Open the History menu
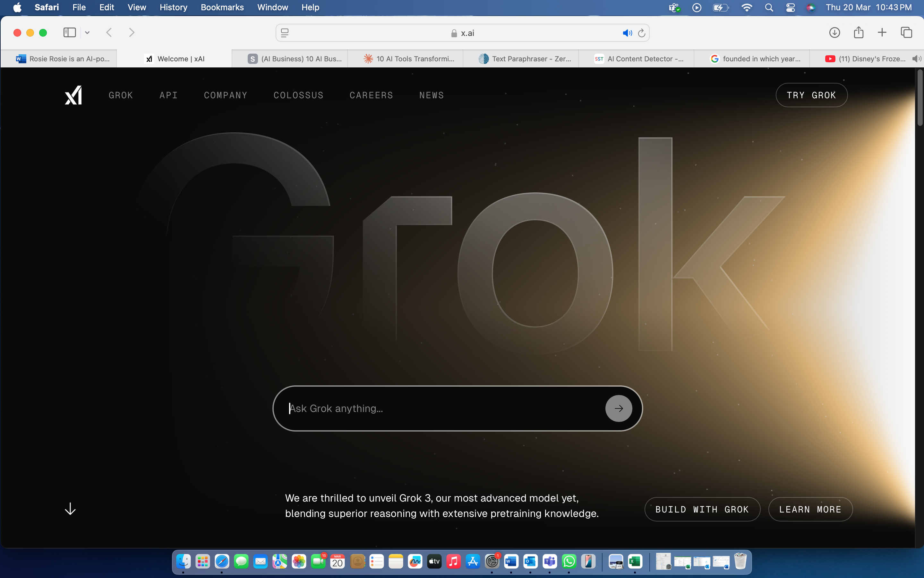924x578 pixels. pos(173,7)
